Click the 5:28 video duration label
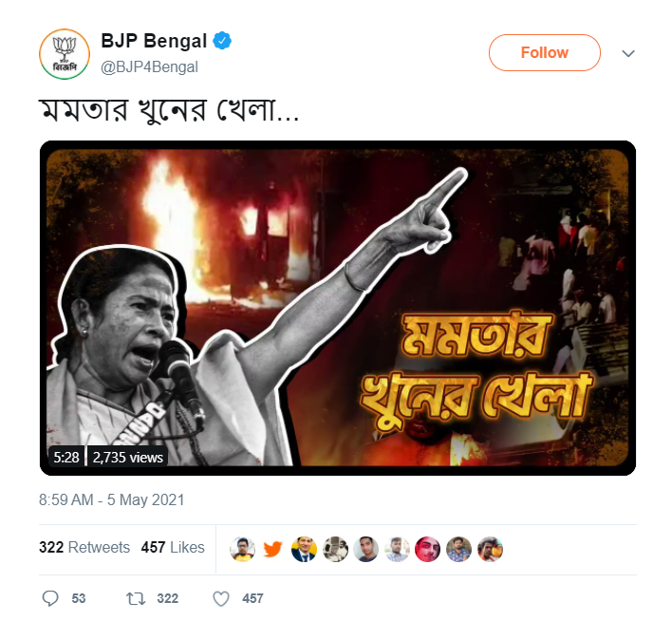The height and width of the screenshot is (621, 672). point(66,458)
